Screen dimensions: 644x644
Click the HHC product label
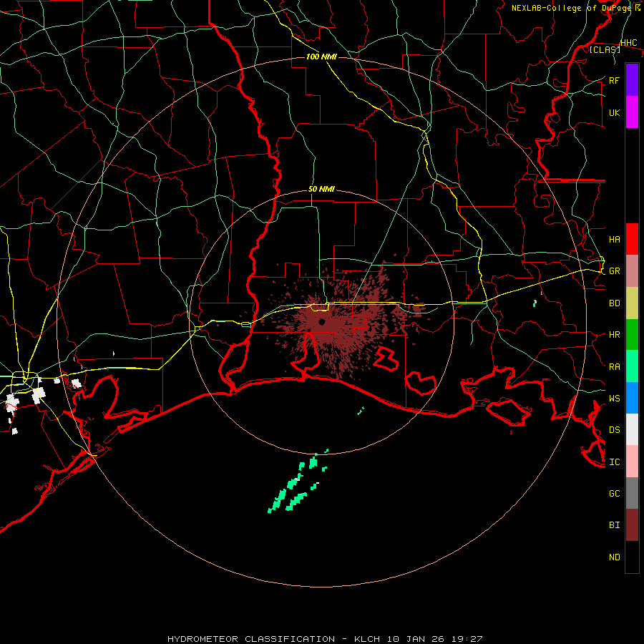[628, 43]
